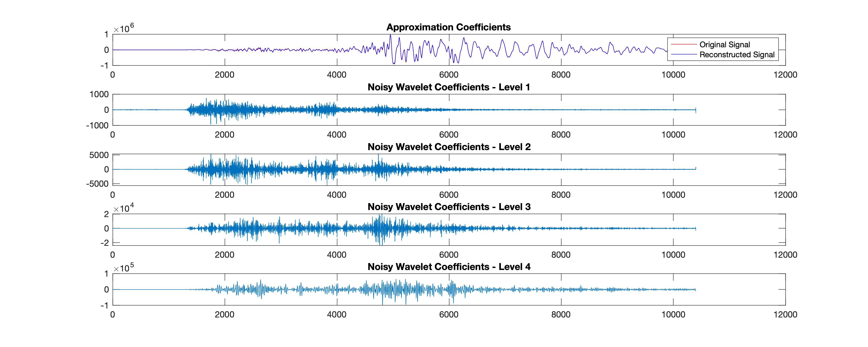This screenshot has height=347, width=868.
Task: Click the ×10^5 exponent label on Level 4 plot
Action: click(123, 268)
